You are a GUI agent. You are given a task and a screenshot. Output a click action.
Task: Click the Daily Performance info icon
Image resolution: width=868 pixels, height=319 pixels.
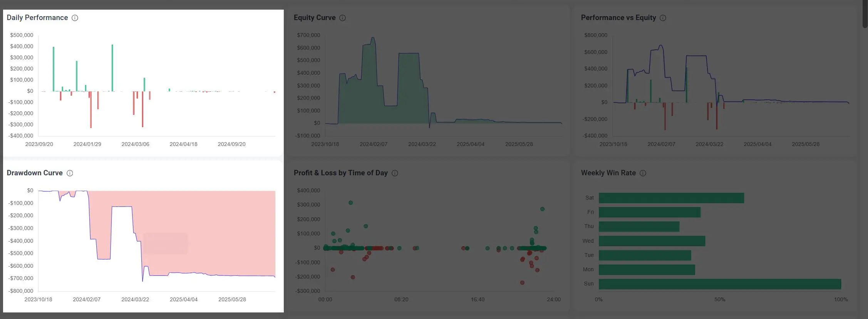(x=75, y=18)
